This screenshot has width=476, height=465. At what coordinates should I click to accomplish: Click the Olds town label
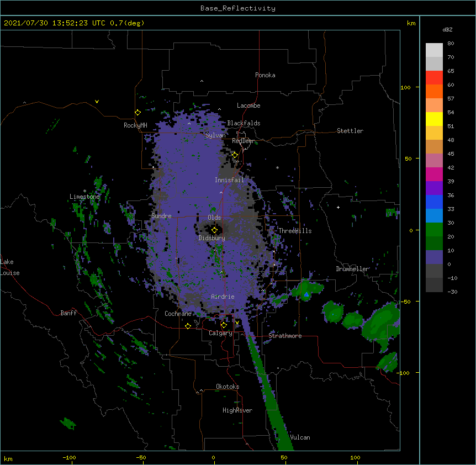pos(214,218)
